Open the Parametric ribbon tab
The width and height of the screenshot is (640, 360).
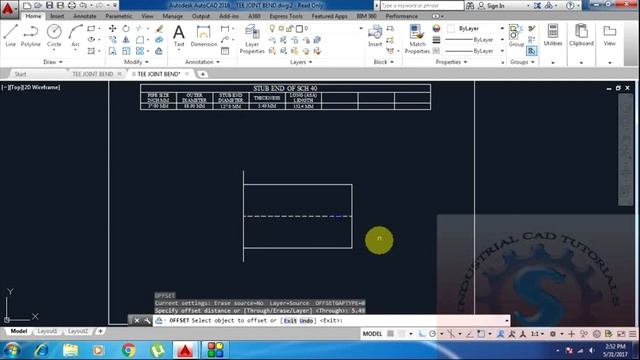[x=119, y=16]
